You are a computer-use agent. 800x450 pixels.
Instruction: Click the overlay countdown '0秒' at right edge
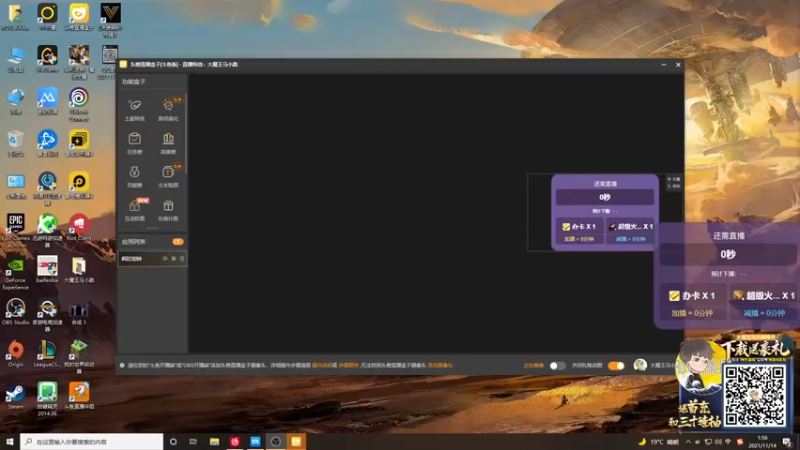tap(728, 255)
